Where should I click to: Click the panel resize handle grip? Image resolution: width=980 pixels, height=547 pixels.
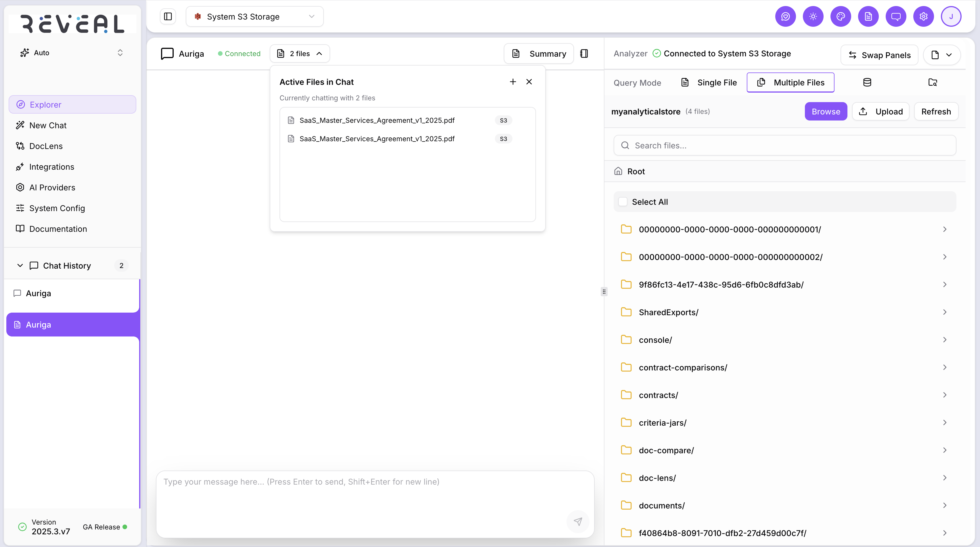[x=604, y=292]
